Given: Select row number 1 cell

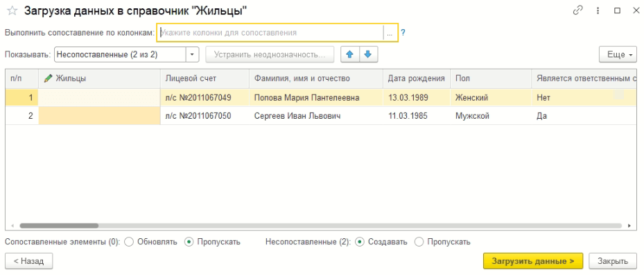Looking at the screenshot, I should (x=21, y=98).
